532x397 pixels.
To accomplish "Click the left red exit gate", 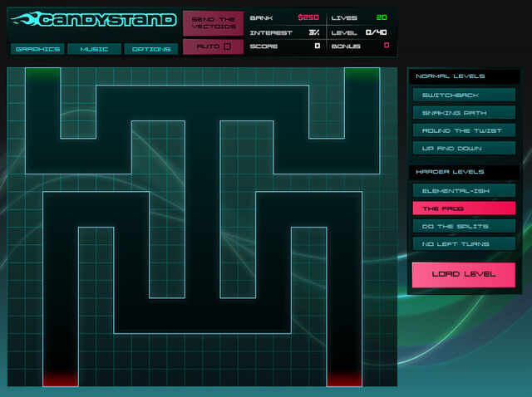I will (61, 379).
